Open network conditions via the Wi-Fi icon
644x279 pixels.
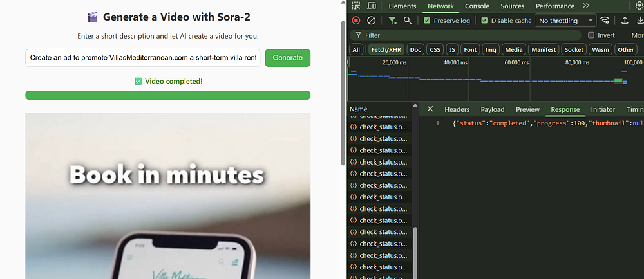tap(605, 21)
